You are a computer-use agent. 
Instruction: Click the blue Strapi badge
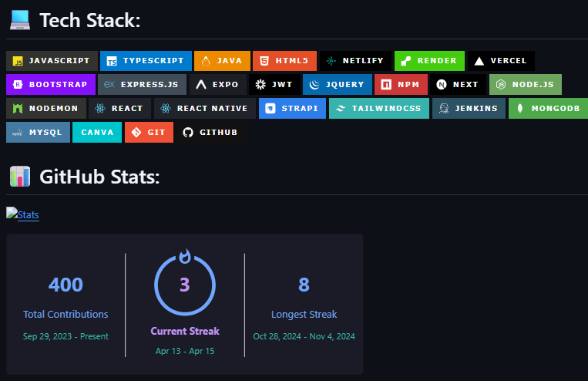tap(292, 109)
